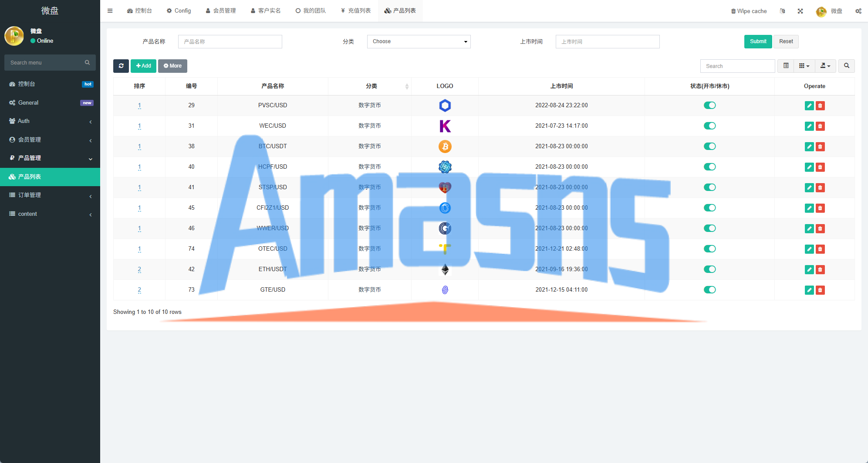868x463 pixels.
Task: Edit the GTE/USD row pencil icon
Action: pyautogui.click(x=809, y=290)
